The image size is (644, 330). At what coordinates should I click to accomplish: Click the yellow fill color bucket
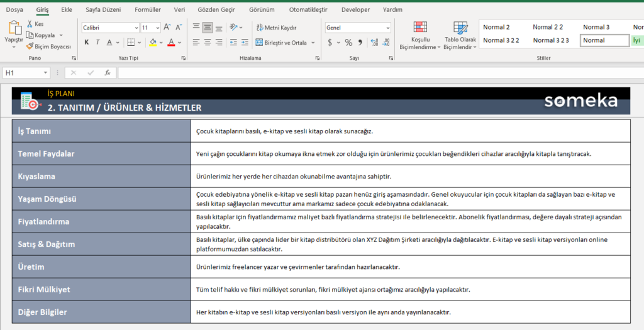153,43
